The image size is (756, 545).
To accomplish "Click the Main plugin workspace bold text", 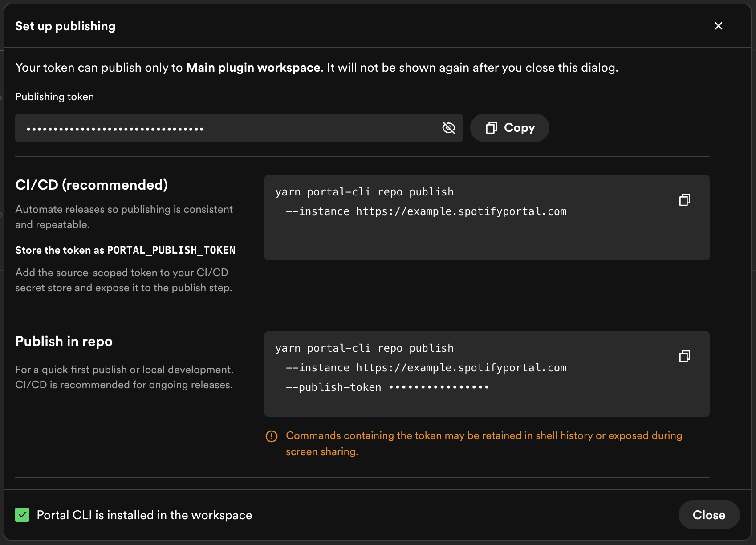I will pyautogui.click(x=253, y=68).
